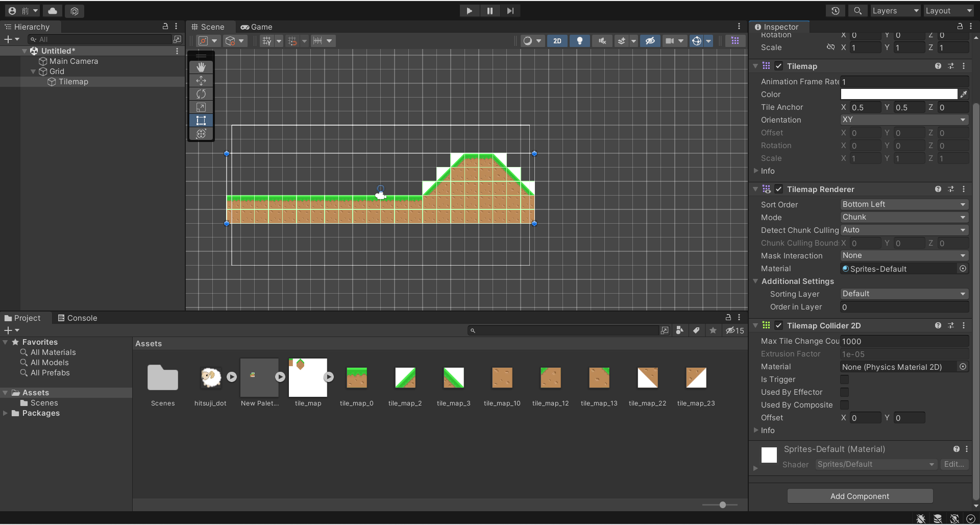The width and height of the screenshot is (980, 525).
Task: Click the Play button
Action: [469, 11]
